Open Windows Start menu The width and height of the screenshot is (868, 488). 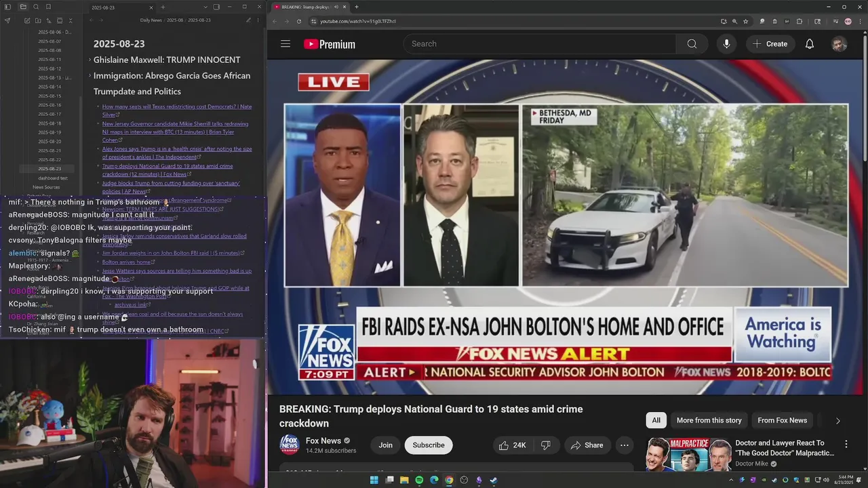[374, 481]
